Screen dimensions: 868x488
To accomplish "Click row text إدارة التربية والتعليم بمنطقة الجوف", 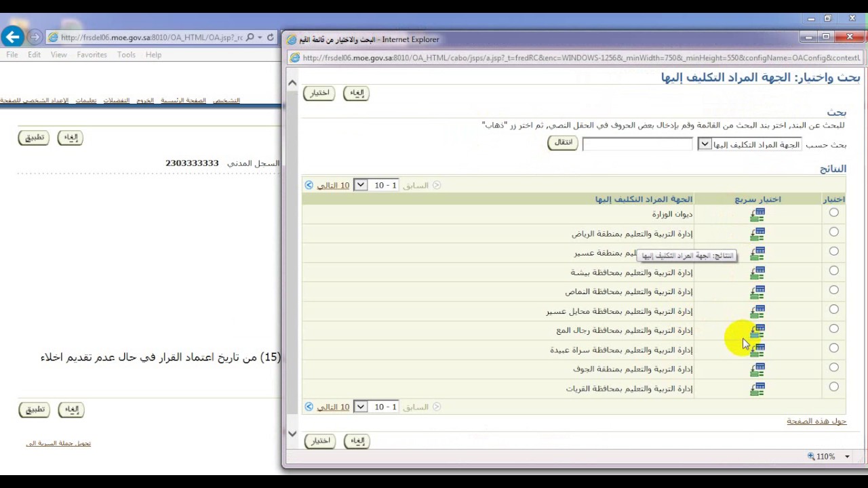I will coord(633,369).
